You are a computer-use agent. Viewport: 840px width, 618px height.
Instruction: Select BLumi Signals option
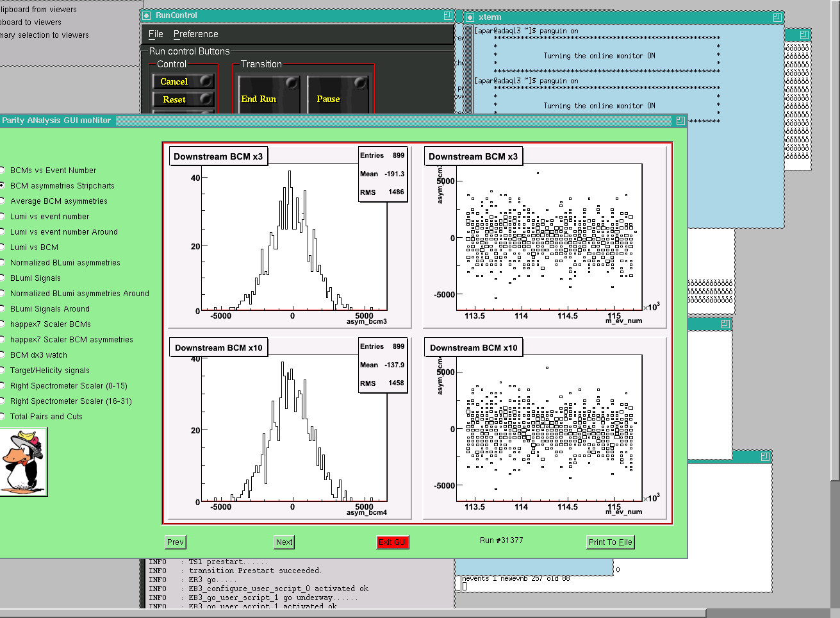coord(31,278)
